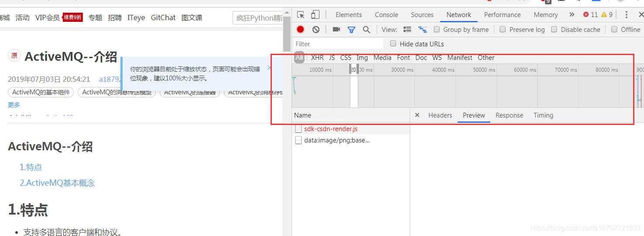
Task: Open the Elements tab
Action: [x=349, y=15]
